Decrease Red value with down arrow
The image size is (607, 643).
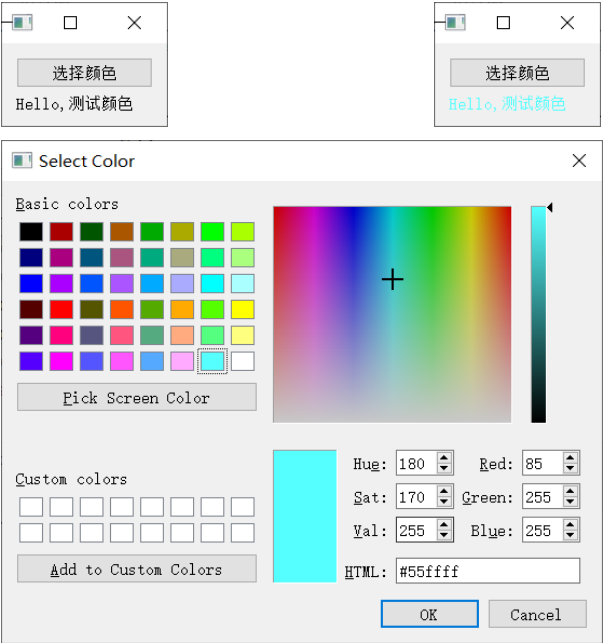coord(570,468)
